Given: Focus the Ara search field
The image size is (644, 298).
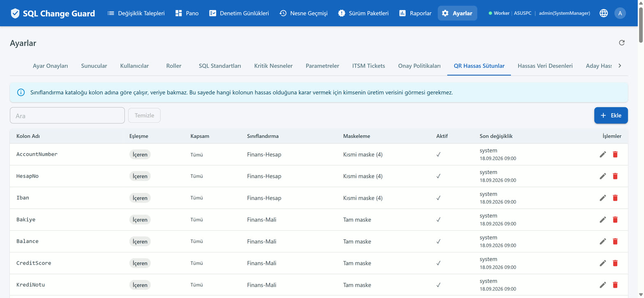Looking at the screenshot, I should click(67, 115).
